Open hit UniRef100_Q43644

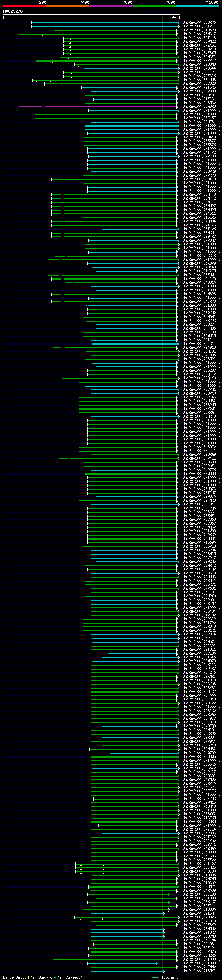coord(199,68)
